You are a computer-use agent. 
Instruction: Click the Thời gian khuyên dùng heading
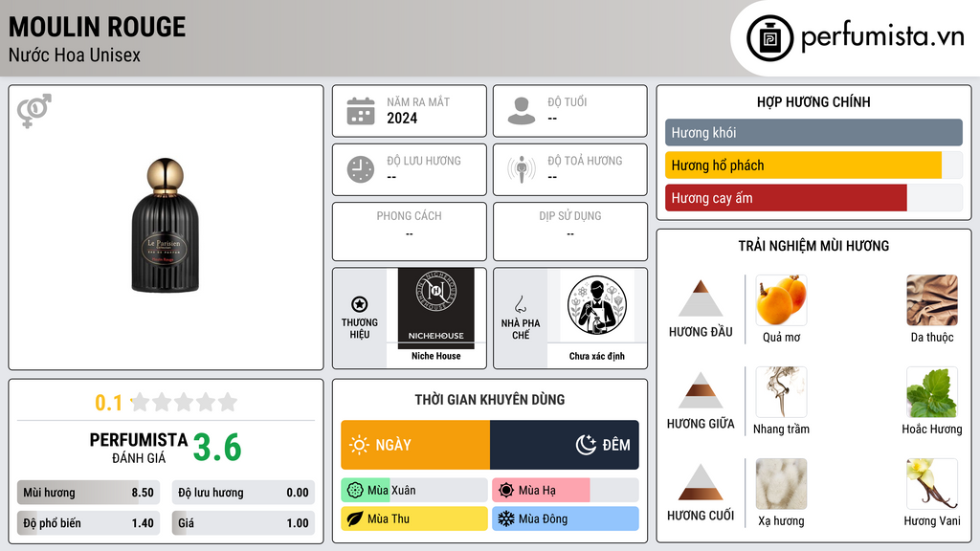[490, 400]
